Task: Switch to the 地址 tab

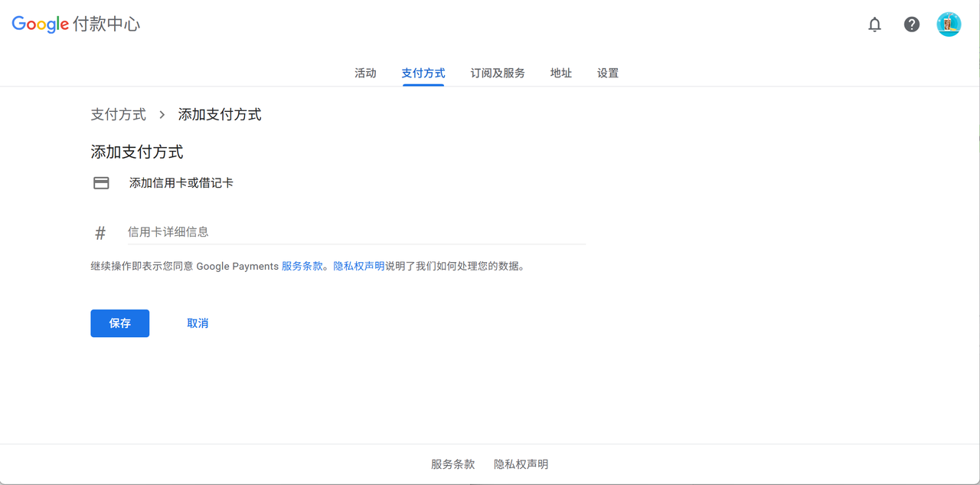Action: click(x=561, y=72)
